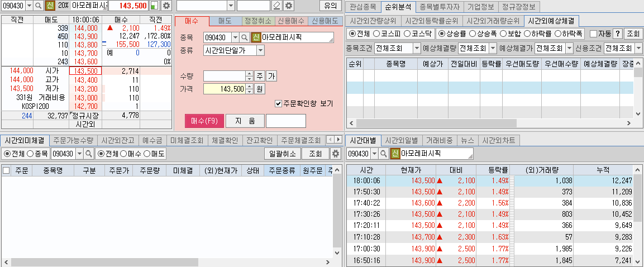
Task: Open settings gear next to the lower 조회 button
Action: coord(336,154)
